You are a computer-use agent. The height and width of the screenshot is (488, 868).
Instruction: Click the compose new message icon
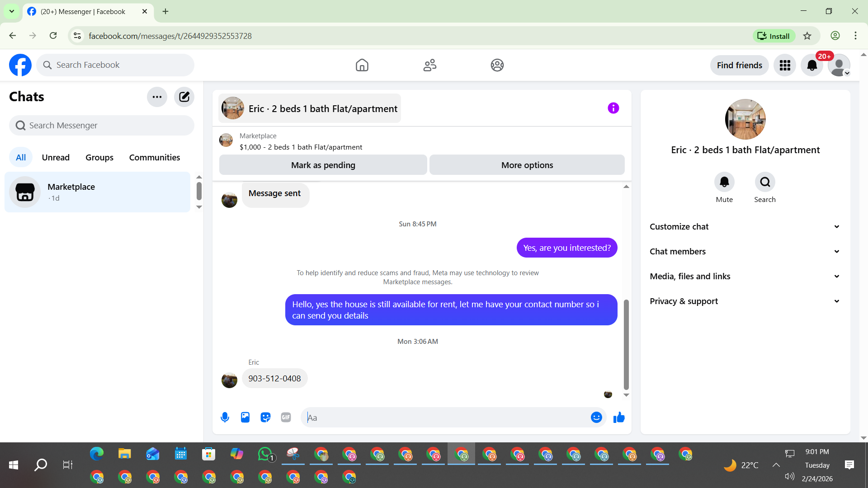pyautogui.click(x=184, y=97)
